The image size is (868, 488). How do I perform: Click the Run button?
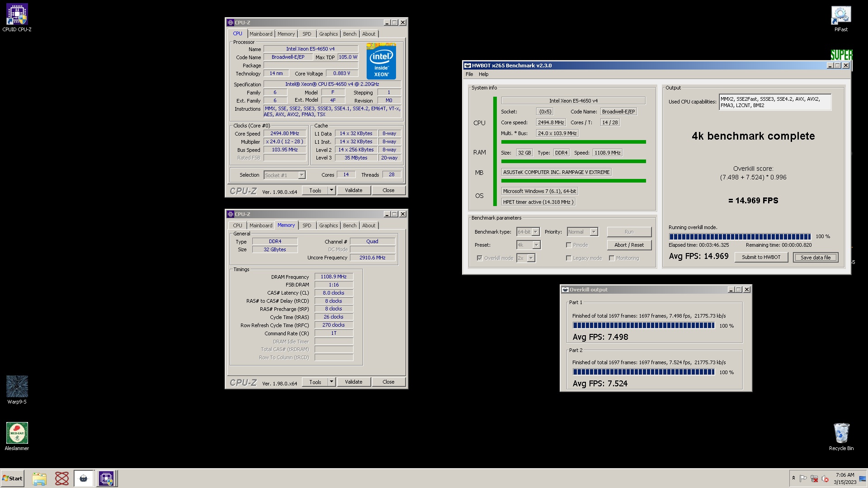point(629,232)
